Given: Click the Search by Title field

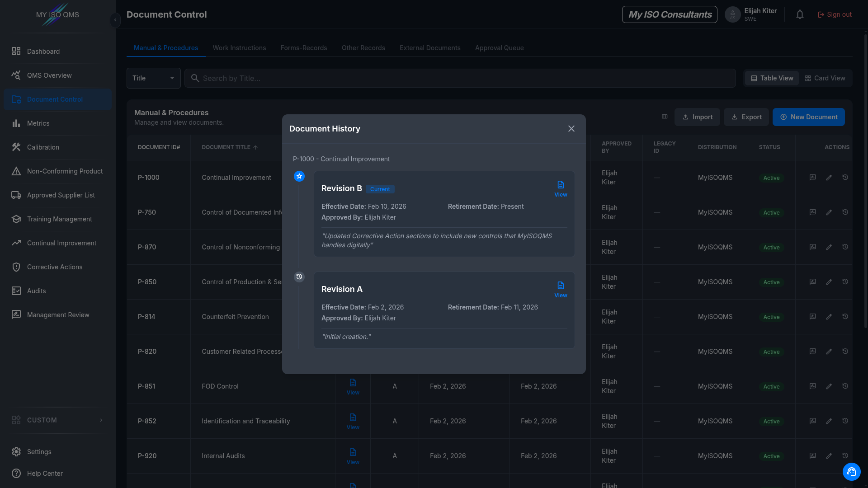Looking at the screenshot, I should point(460,78).
